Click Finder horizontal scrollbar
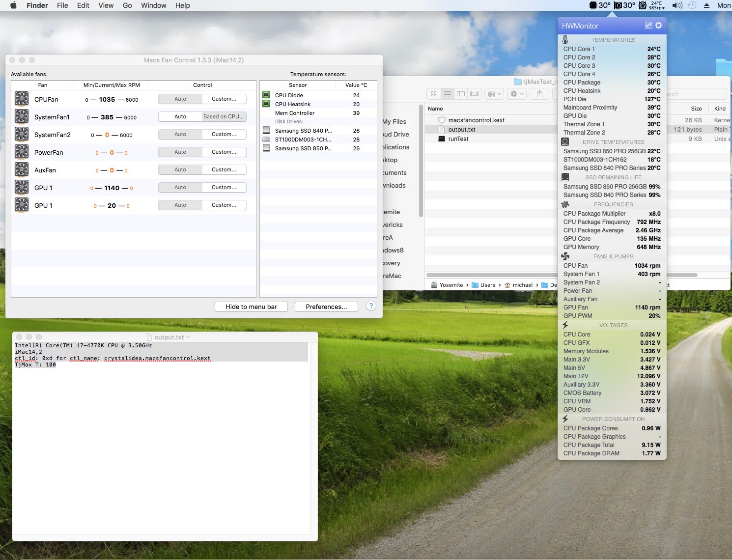Image resolution: width=732 pixels, height=560 pixels. tap(562, 275)
